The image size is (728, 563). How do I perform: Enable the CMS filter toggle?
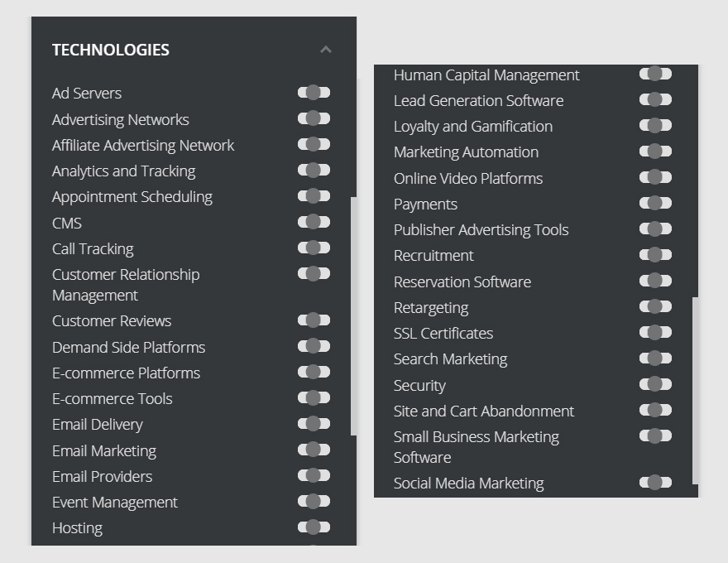click(314, 222)
